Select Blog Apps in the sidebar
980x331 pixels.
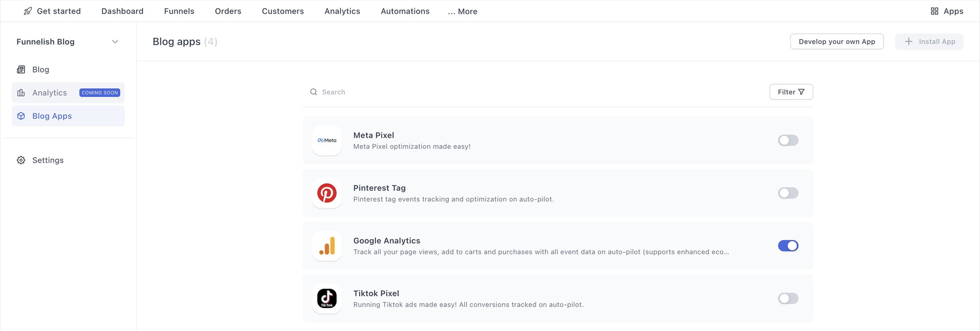tap(68, 116)
